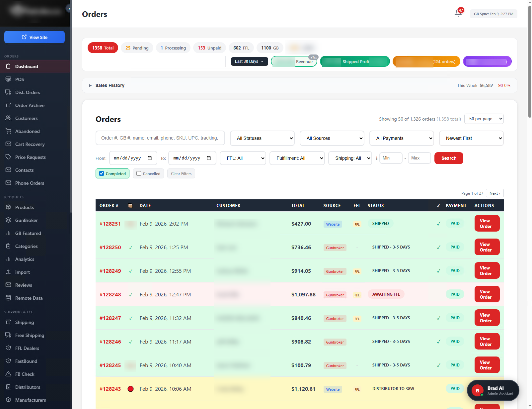Check the checkmark column header in orders table
532x409 pixels.
tap(438, 205)
